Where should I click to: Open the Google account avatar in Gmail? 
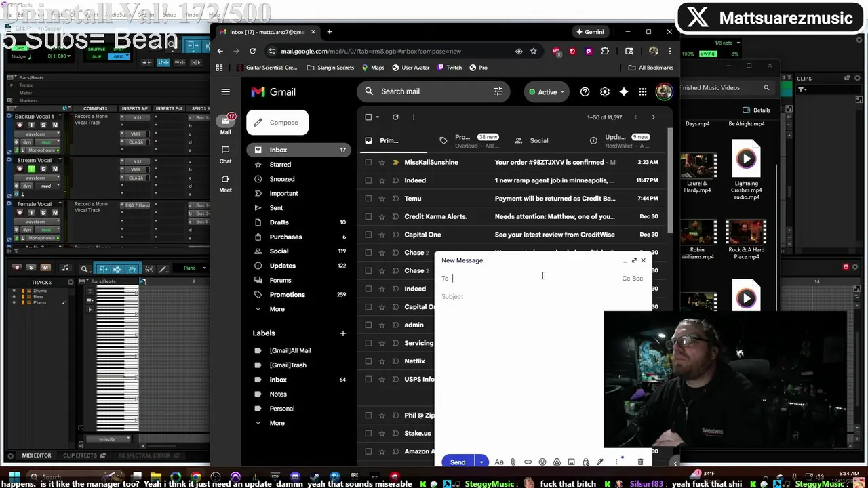(x=664, y=91)
